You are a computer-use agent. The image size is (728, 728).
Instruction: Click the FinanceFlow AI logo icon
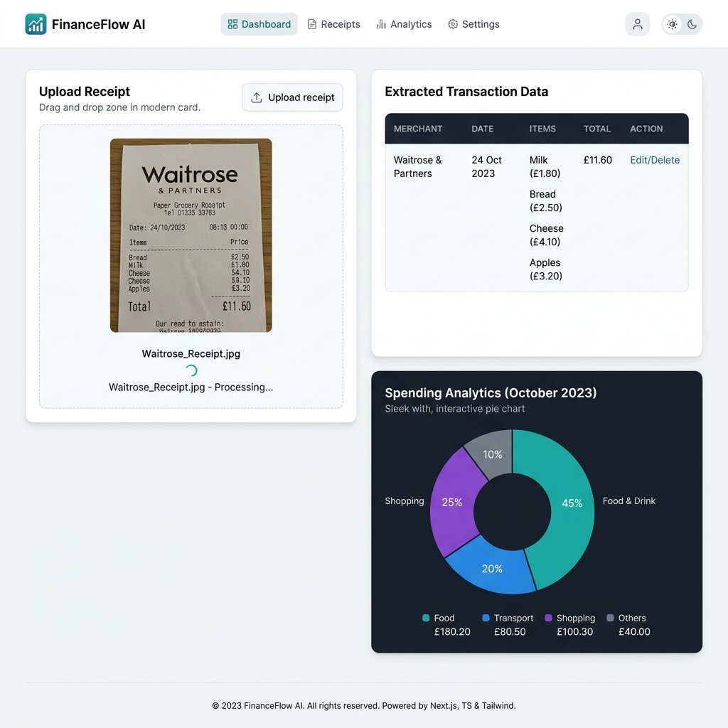(36, 24)
